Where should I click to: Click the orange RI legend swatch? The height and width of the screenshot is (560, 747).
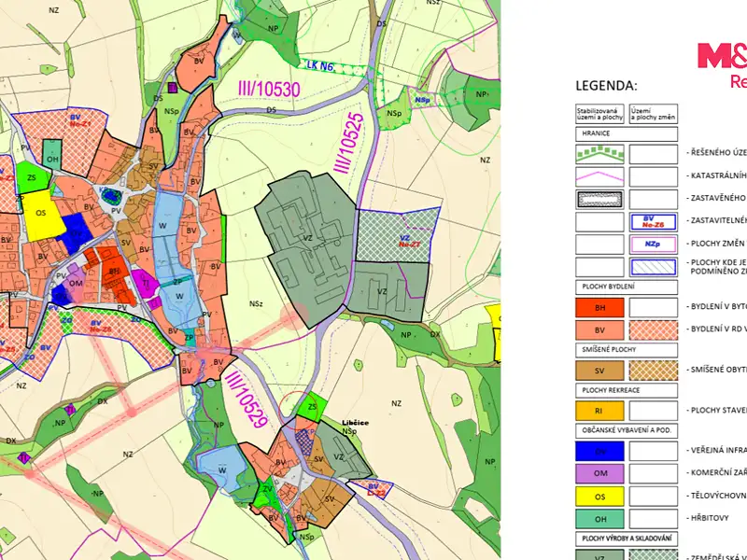[599, 411]
